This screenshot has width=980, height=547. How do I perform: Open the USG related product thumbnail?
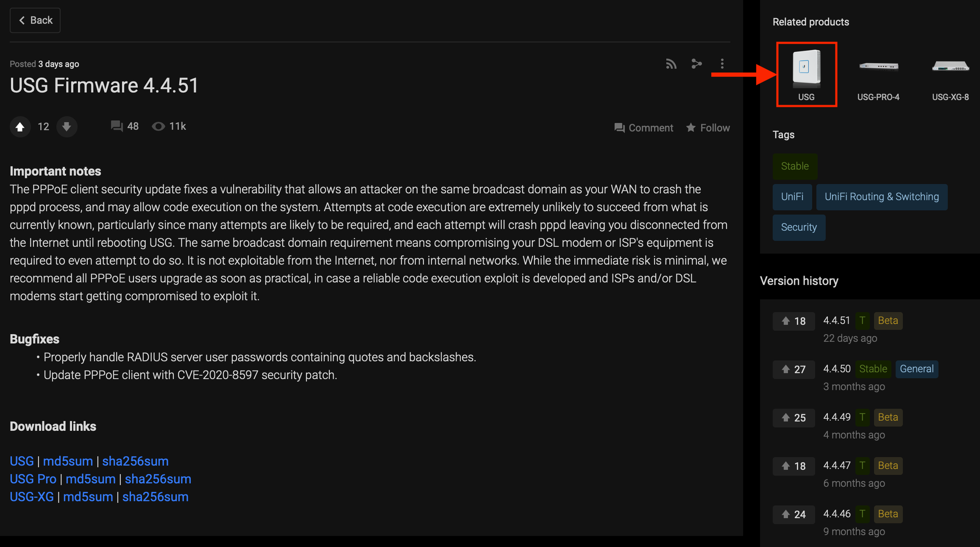[807, 75]
